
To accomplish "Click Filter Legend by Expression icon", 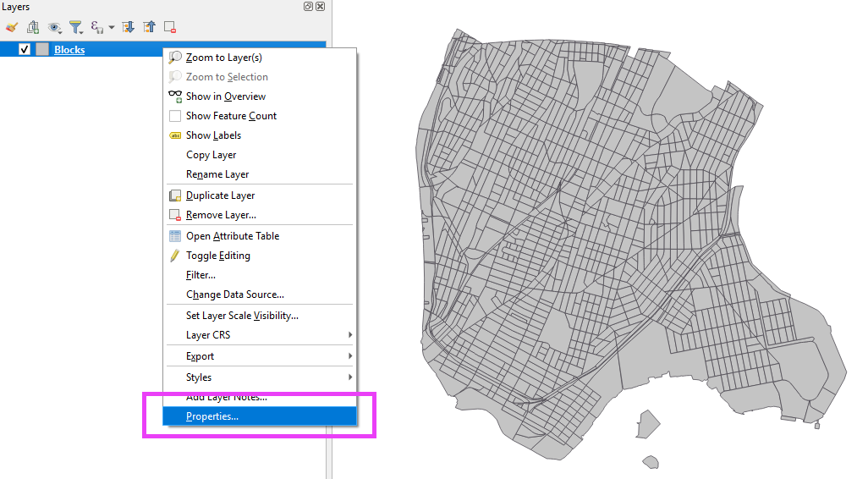I will coord(97,27).
